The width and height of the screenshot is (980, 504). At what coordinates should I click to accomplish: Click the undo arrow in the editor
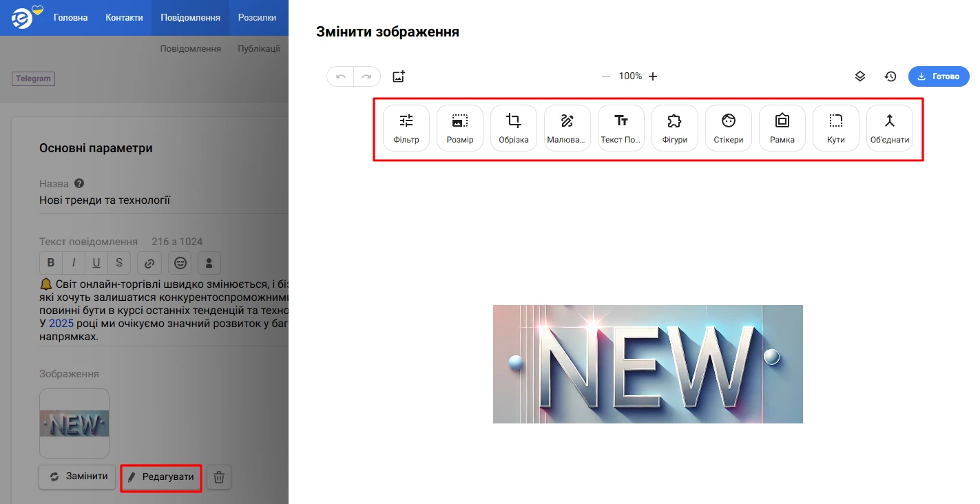[x=341, y=76]
